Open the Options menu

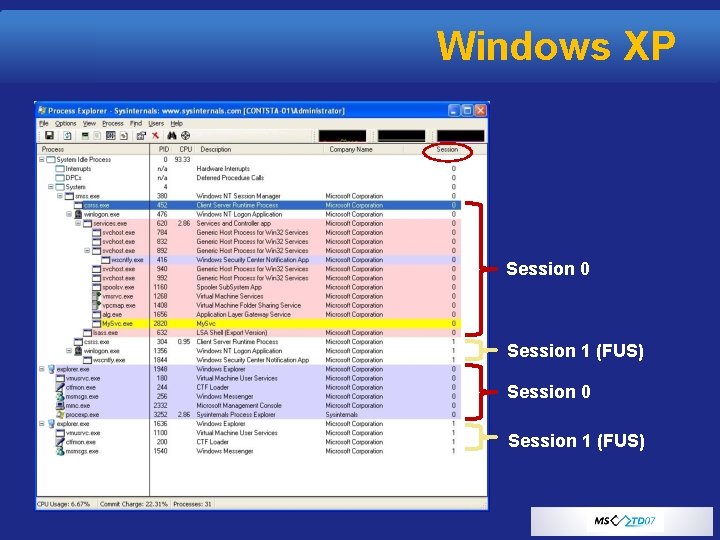point(66,124)
